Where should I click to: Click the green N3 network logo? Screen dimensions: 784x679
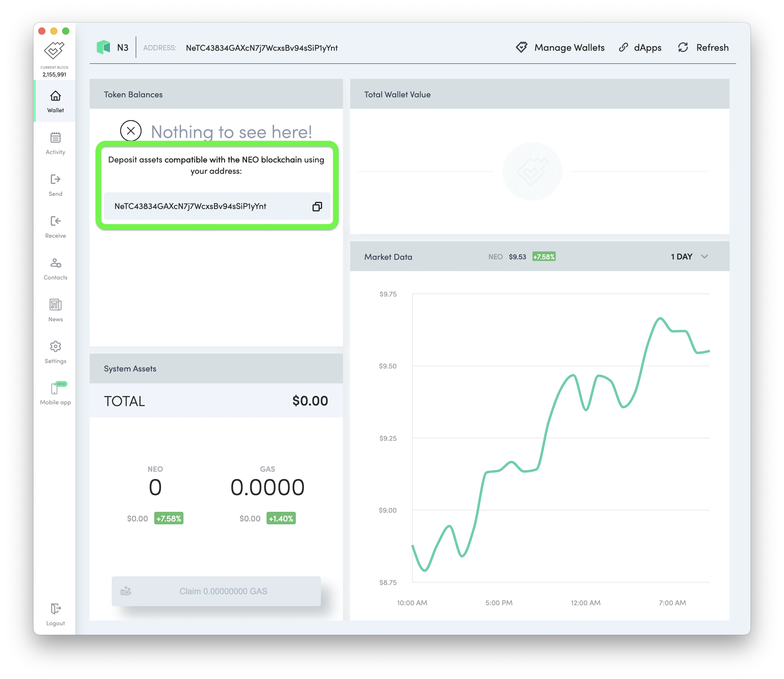103,47
